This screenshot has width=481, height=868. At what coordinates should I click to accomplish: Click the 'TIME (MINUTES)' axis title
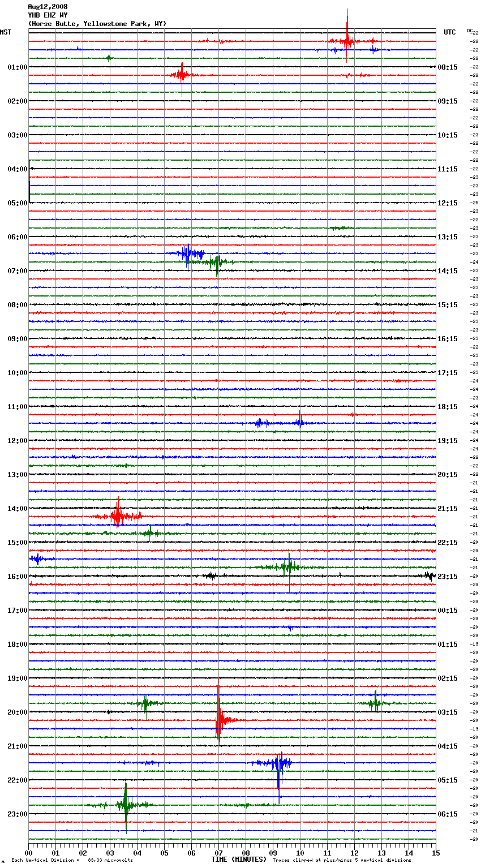point(239,860)
